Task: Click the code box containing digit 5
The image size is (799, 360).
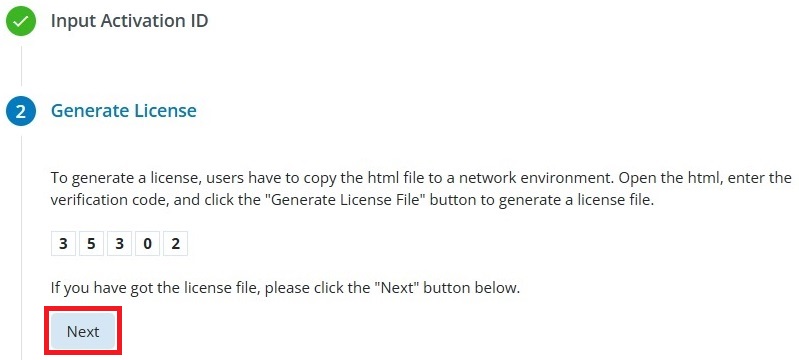Action: click(x=91, y=244)
